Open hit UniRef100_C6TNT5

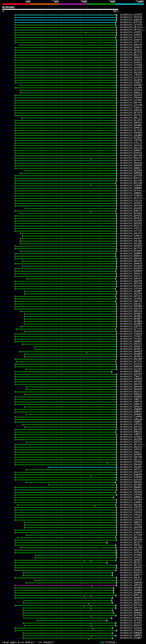coord(131,15)
